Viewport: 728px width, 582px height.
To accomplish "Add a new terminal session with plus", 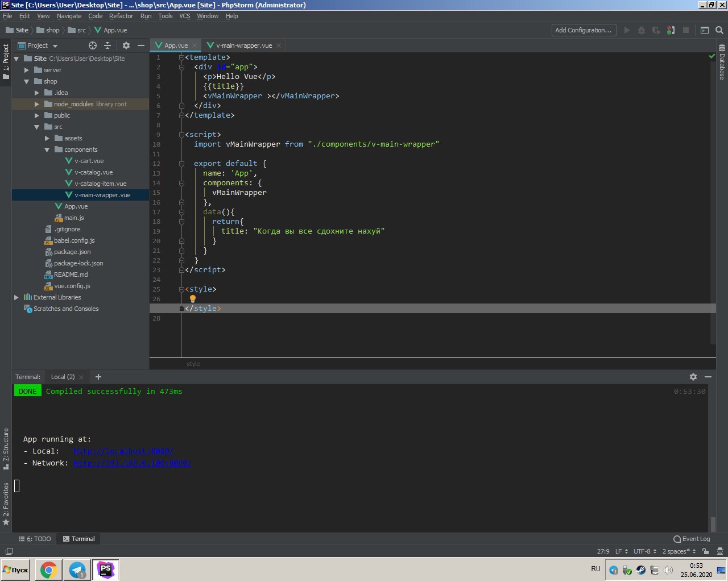I will pos(98,377).
